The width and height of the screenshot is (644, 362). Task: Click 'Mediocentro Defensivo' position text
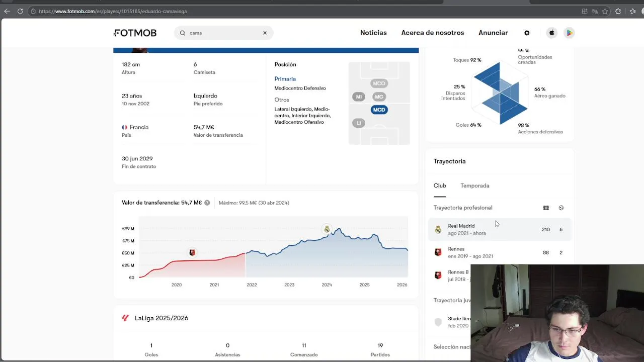300,88
